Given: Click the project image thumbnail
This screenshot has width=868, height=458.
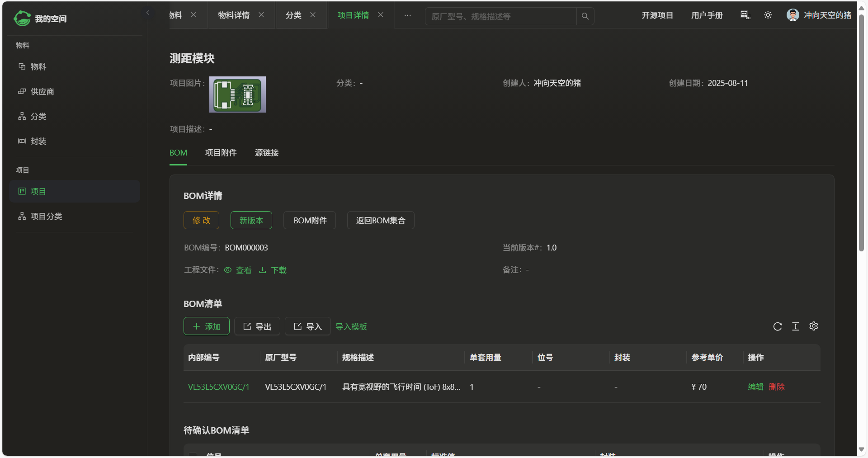Looking at the screenshot, I should pyautogui.click(x=237, y=94).
